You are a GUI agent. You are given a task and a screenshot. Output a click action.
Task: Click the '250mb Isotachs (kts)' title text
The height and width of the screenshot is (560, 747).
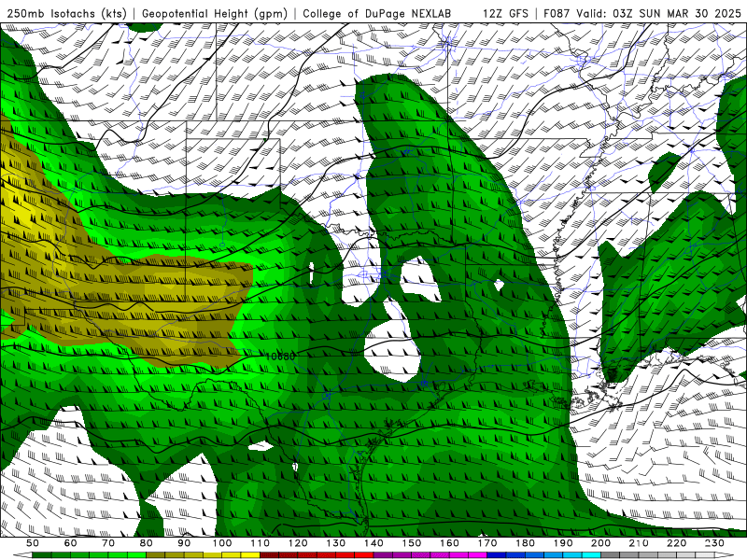pyautogui.click(x=66, y=14)
